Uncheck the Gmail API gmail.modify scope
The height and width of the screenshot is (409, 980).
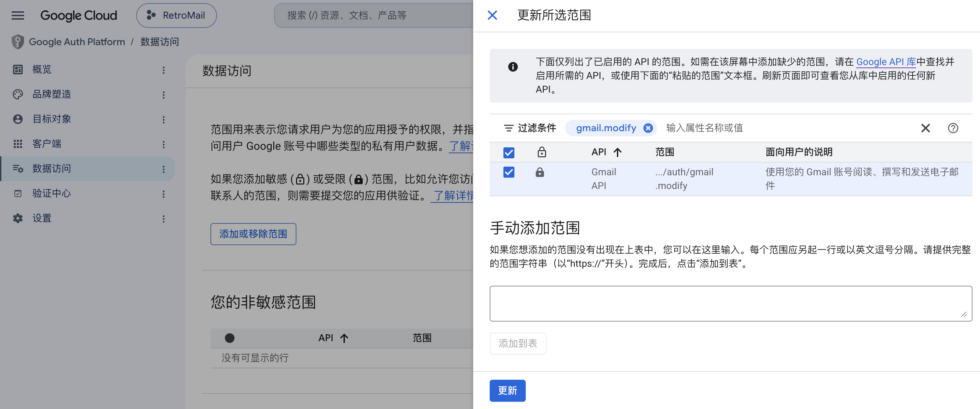(x=509, y=172)
